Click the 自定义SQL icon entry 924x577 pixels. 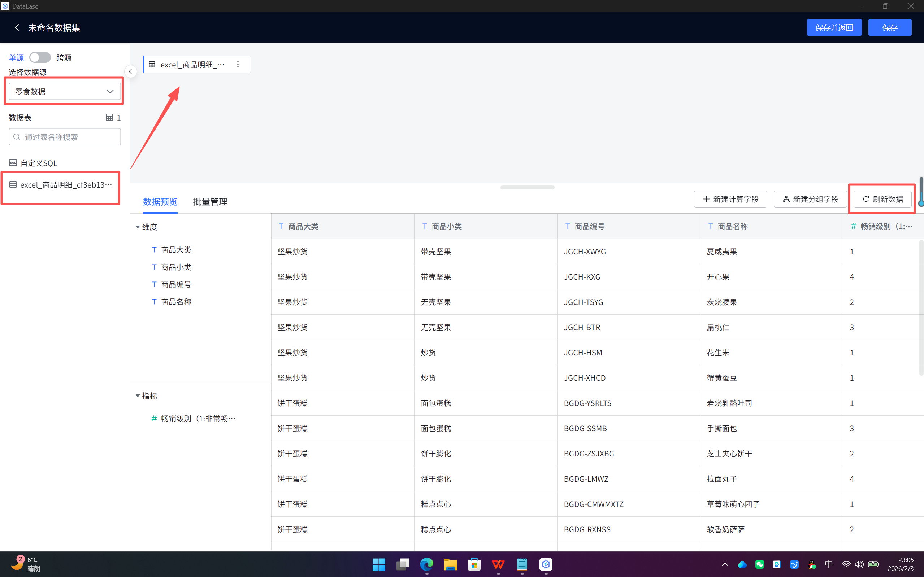click(x=13, y=163)
